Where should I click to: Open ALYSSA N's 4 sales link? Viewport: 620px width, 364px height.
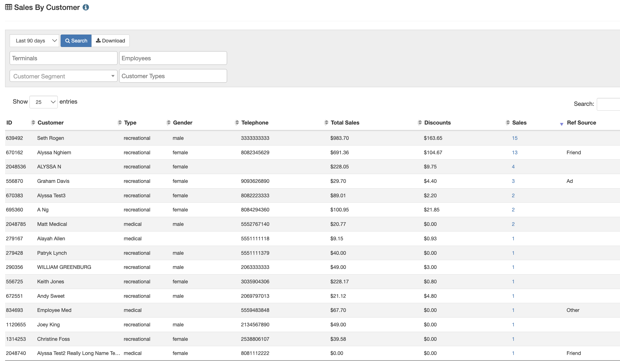pyautogui.click(x=513, y=167)
